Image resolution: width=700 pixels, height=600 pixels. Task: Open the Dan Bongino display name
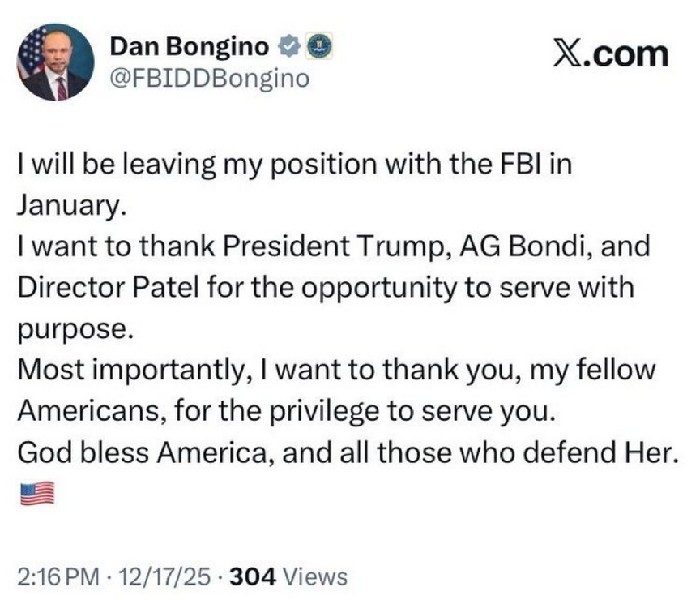(x=190, y=47)
